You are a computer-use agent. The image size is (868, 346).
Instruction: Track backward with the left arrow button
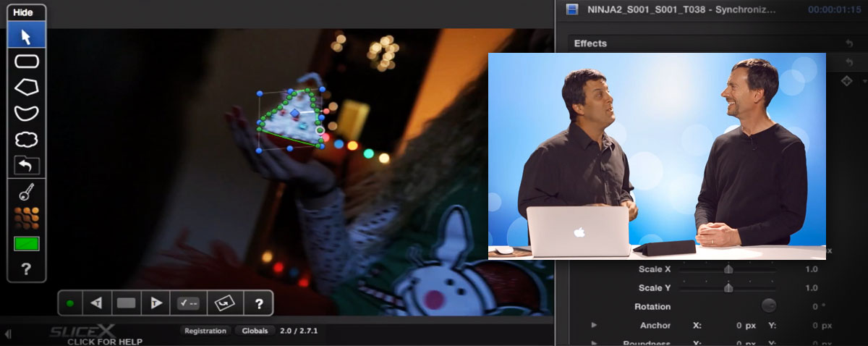click(x=96, y=303)
